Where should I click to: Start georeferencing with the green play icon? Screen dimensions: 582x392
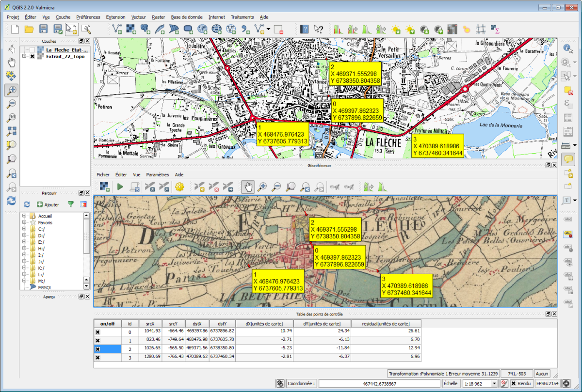coord(120,187)
